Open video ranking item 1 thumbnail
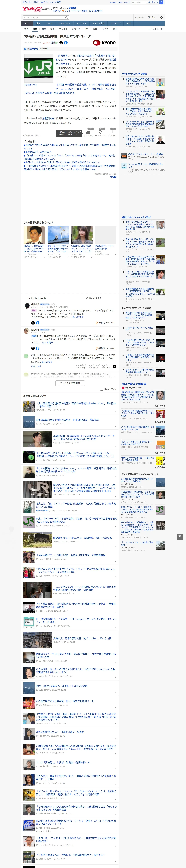The image size is (186, 868). coord(160,316)
